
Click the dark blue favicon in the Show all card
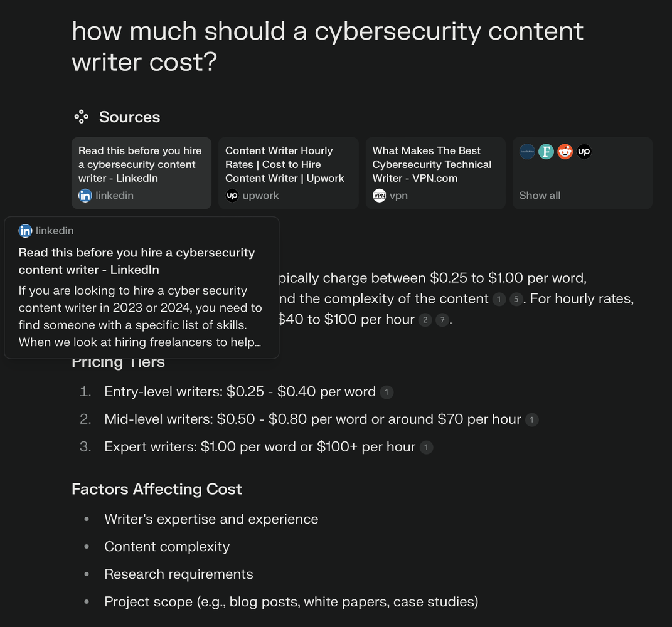[527, 151]
